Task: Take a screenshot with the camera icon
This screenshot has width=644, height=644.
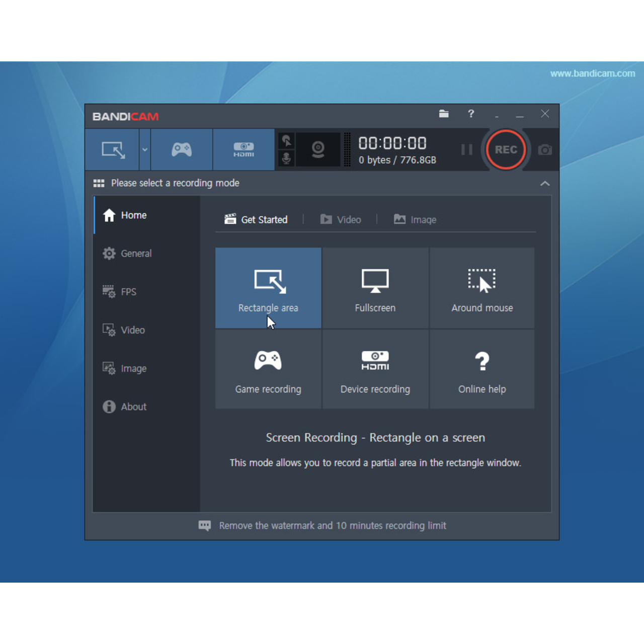Action: pyautogui.click(x=545, y=150)
